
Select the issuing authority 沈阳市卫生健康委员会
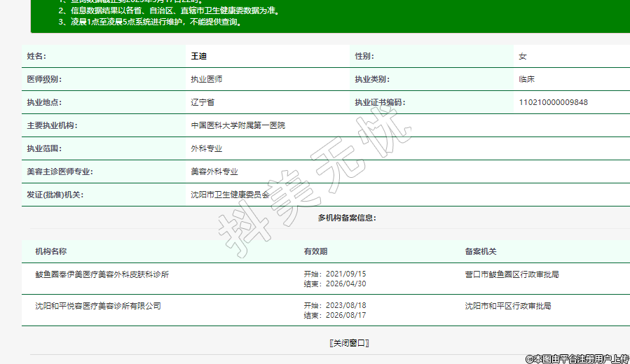(230, 195)
